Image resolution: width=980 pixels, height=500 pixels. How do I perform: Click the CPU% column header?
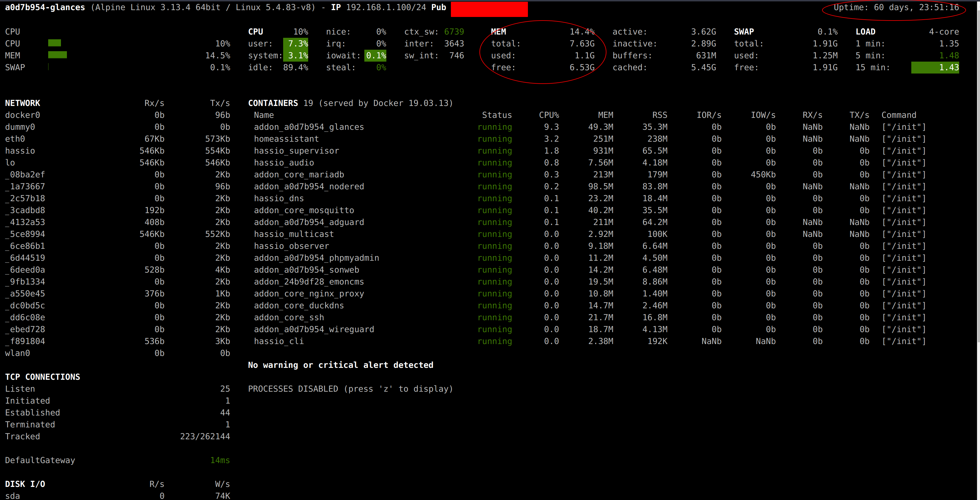548,115
